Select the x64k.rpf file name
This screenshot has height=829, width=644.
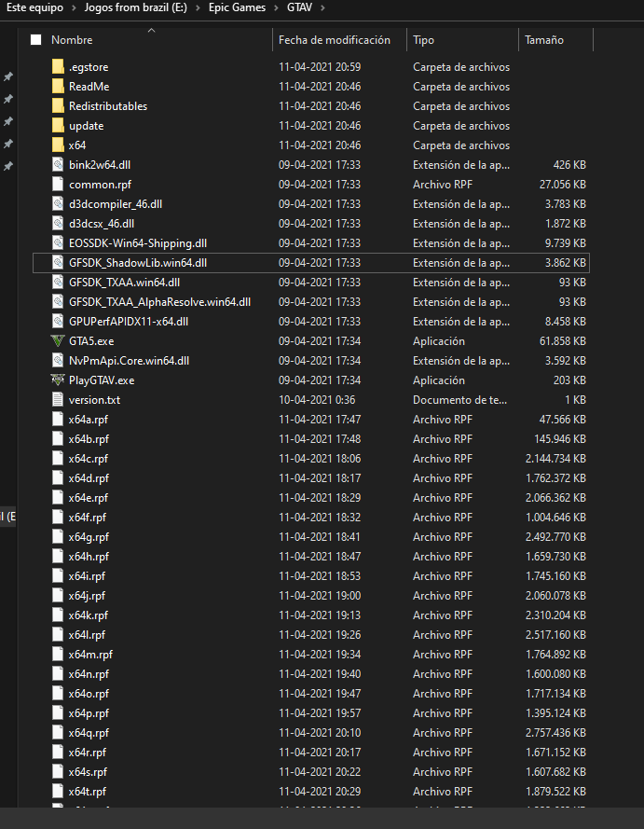pos(89,615)
